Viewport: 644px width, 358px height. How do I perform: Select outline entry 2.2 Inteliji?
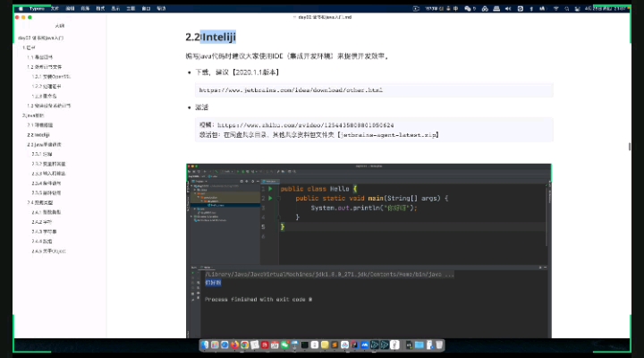click(38, 135)
